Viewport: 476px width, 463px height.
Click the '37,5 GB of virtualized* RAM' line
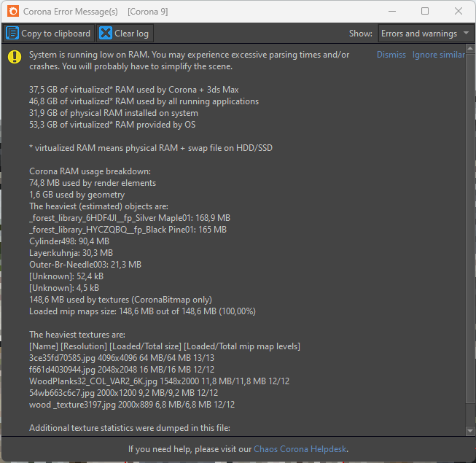pyautogui.click(x=134, y=90)
